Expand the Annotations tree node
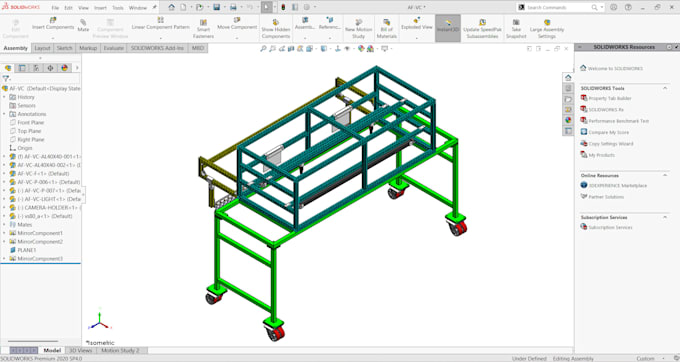 coord(4,114)
